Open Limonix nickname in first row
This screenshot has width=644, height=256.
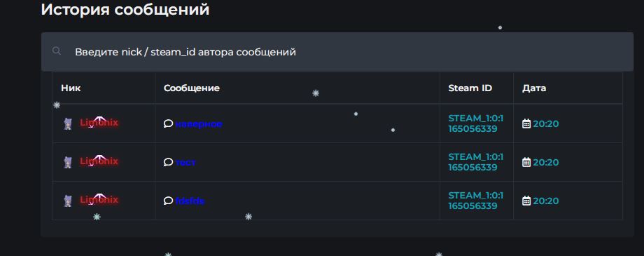[99, 122]
